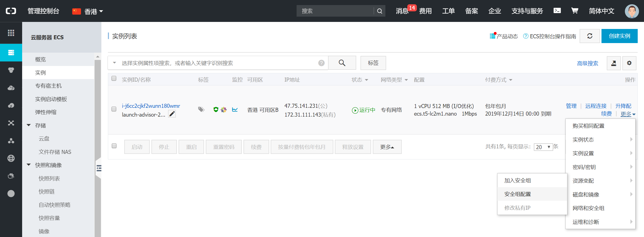Expand the 运维和诊断 submenu
The image size is (644, 237).
(x=600, y=222)
